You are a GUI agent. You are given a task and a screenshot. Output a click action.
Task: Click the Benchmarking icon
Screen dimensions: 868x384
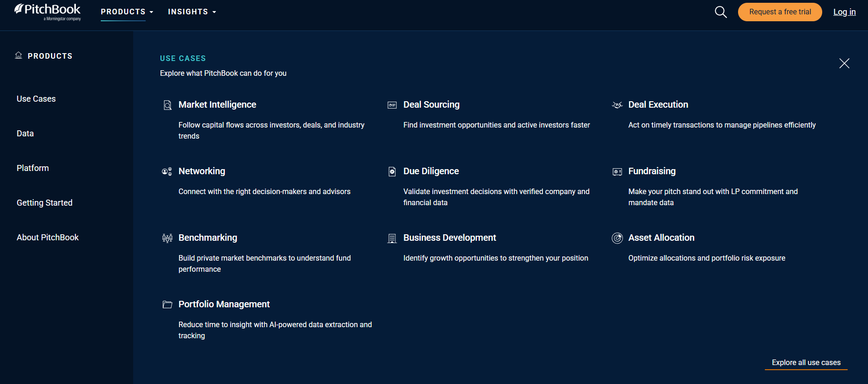[167, 238]
